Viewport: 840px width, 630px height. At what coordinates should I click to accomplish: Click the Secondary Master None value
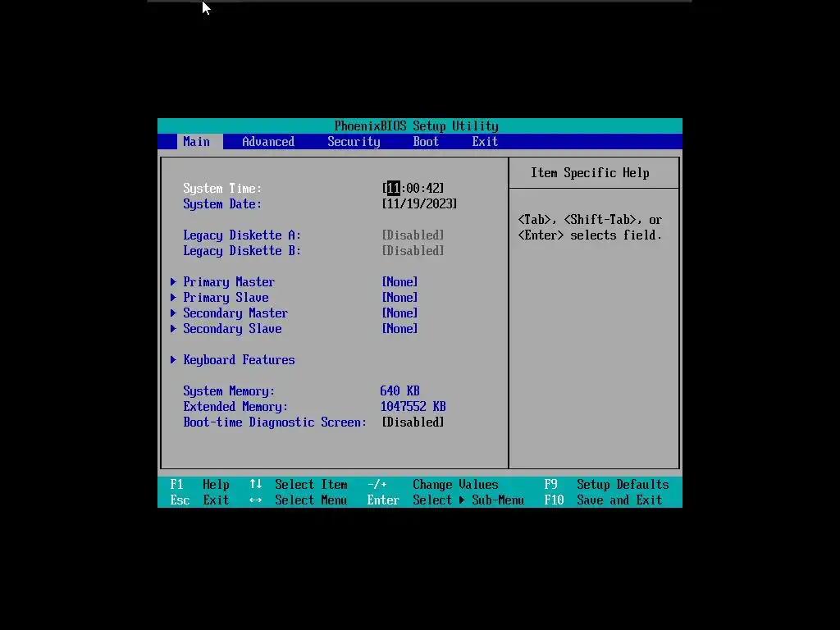point(399,313)
